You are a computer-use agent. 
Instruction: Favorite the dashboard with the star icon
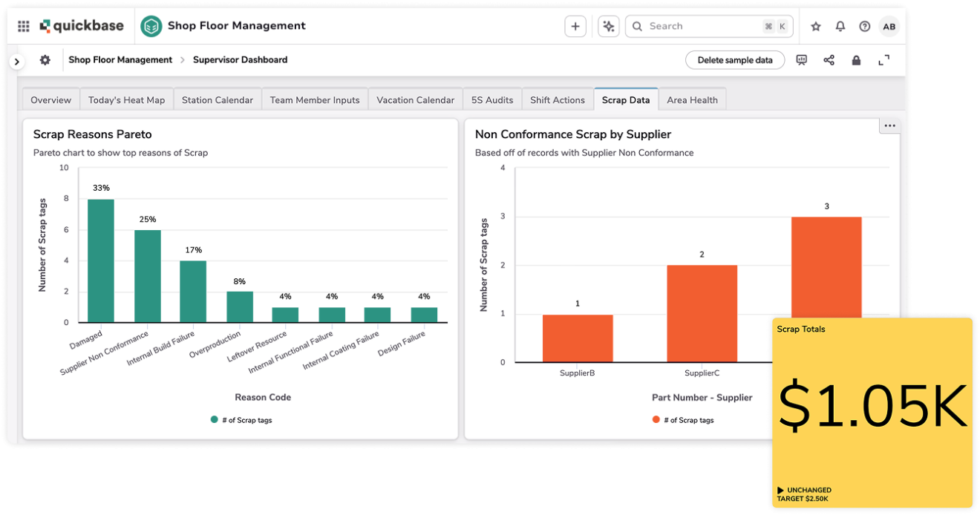[815, 25]
